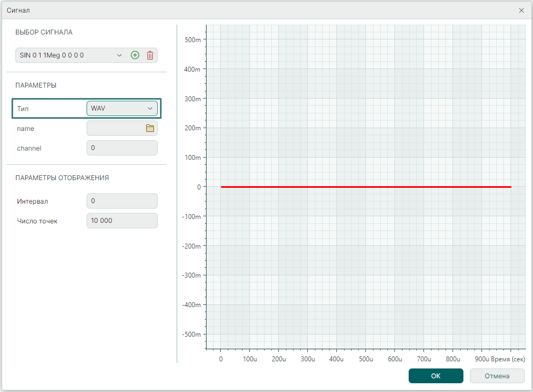Screen dimensions: 533x392
Task: Select the Интервал value field
Action: pyautogui.click(x=122, y=201)
